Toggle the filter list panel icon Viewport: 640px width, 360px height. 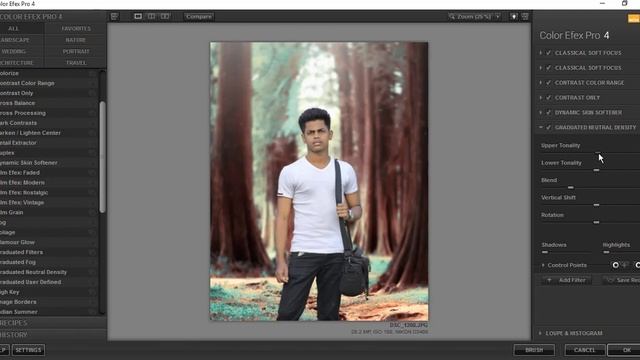pyautogui.click(x=114, y=16)
